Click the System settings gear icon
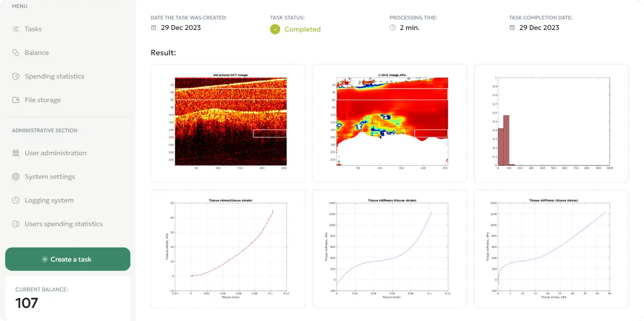Image resolution: width=644 pixels, height=321 pixels. [16, 177]
